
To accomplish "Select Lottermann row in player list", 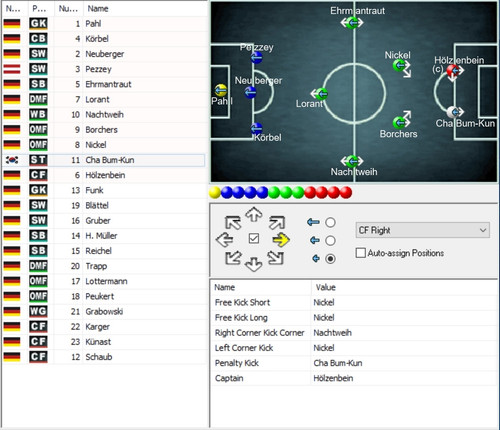I will tap(104, 281).
